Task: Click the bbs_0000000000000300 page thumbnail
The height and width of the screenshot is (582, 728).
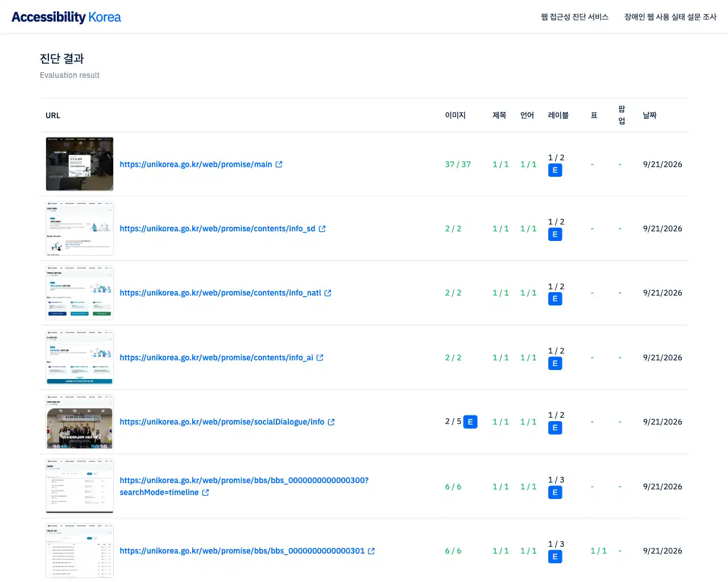Action: 80,486
